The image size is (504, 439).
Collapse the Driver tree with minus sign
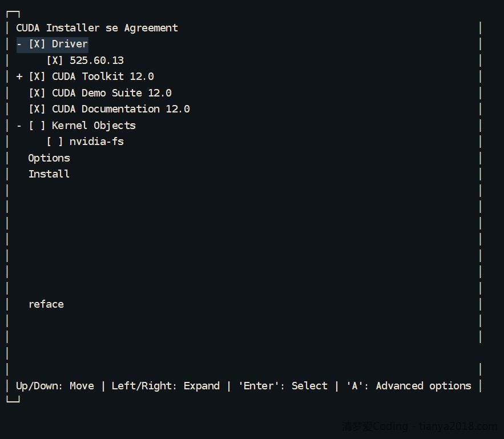click(19, 44)
